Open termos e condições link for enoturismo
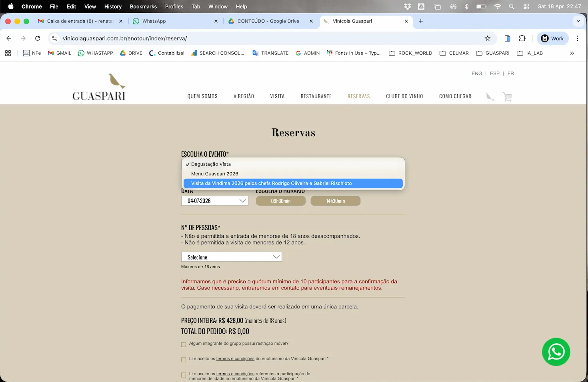Image resolution: width=588 pixels, height=382 pixels. (x=235, y=359)
